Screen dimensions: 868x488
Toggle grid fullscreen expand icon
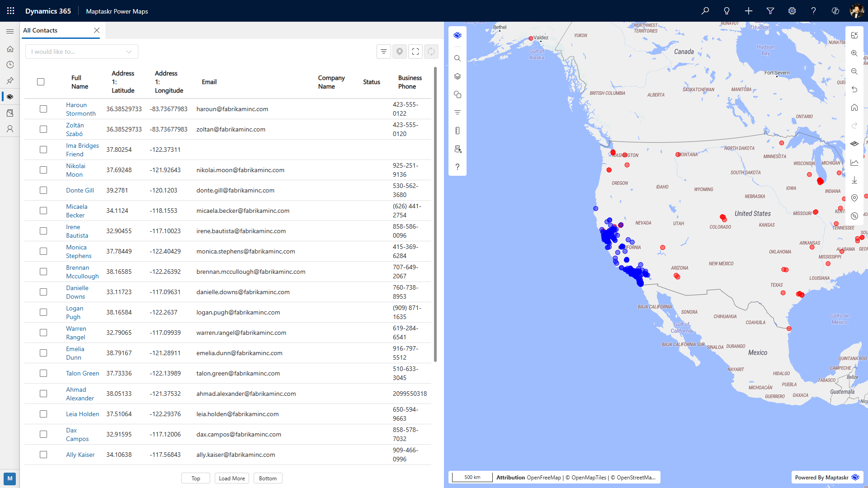click(415, 52)
